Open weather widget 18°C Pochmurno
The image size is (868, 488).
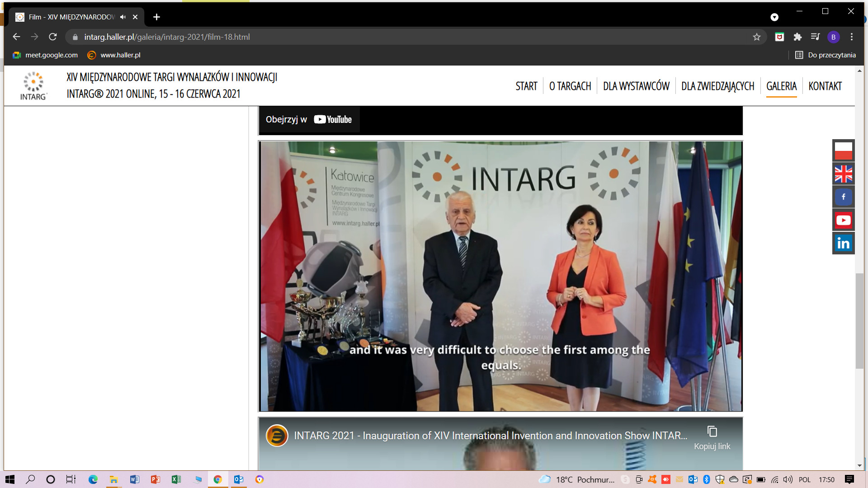point(577,479)
